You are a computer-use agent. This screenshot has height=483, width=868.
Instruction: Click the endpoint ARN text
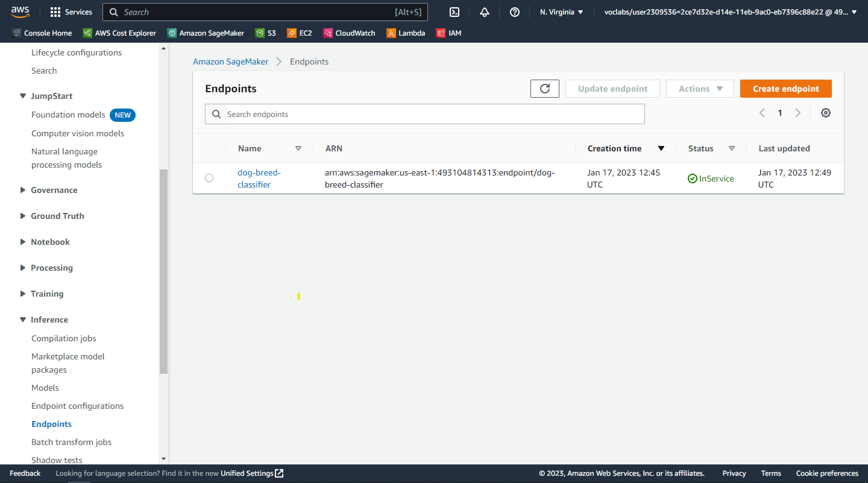click(440, 178)
